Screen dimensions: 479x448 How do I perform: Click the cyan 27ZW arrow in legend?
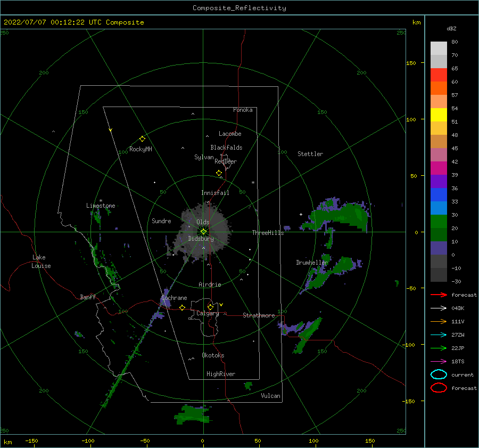pos(439,335)
